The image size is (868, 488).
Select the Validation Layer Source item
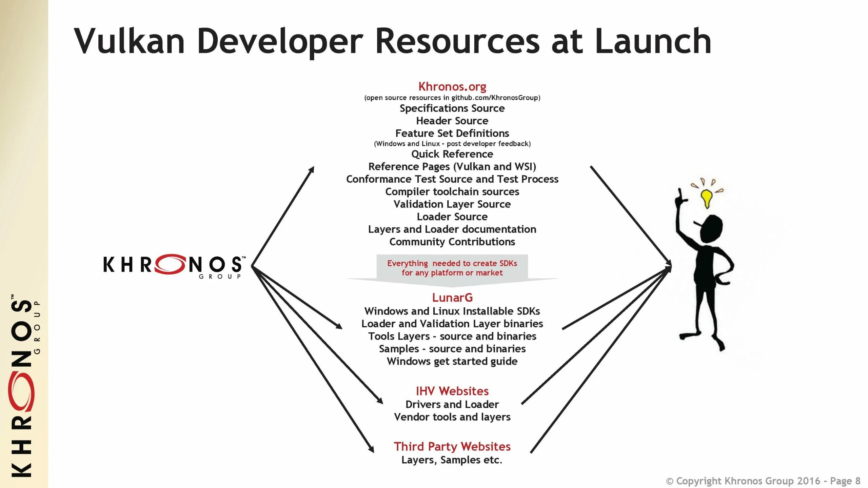(453, 204)
